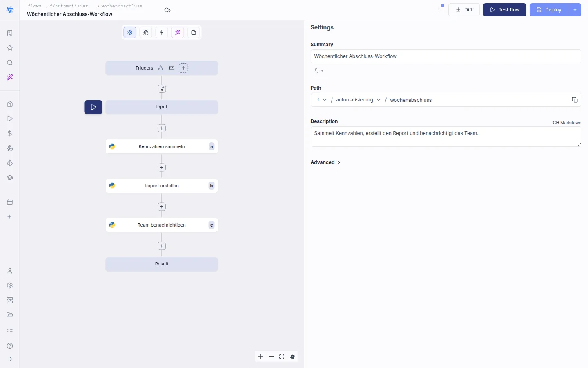588x368 pixels.
Task: Select the Result node
Action: (x=162, y=264)
